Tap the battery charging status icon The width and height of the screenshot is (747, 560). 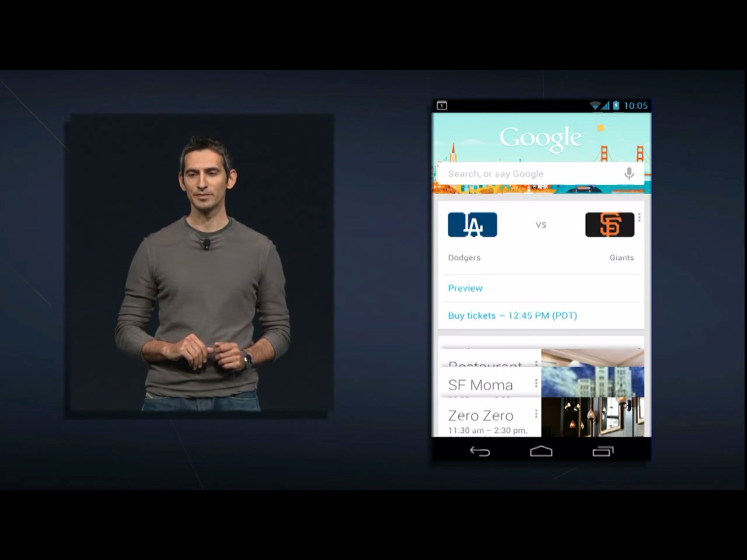616,106
